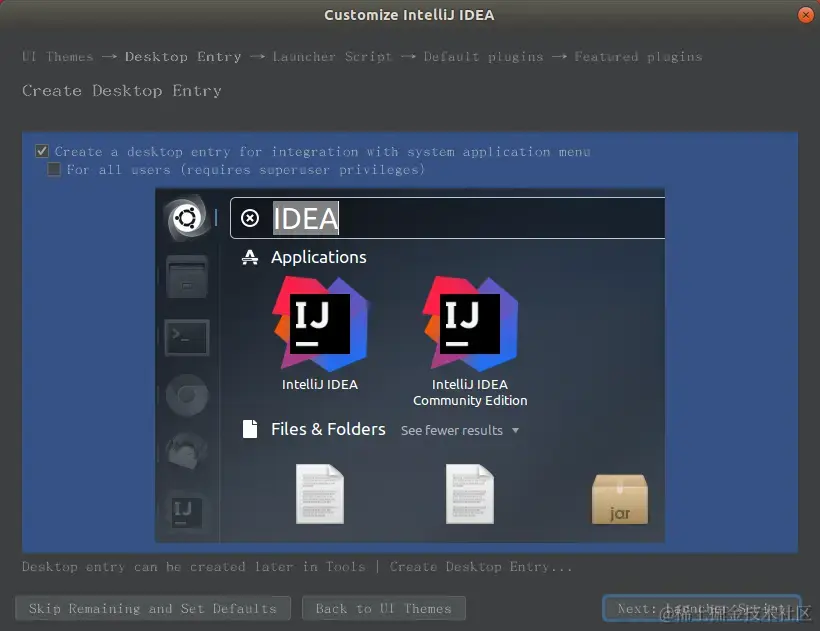Click the IJ icon in launcher sidebar
The width and height of the screenshot is (820, 631).
point(187,511)
